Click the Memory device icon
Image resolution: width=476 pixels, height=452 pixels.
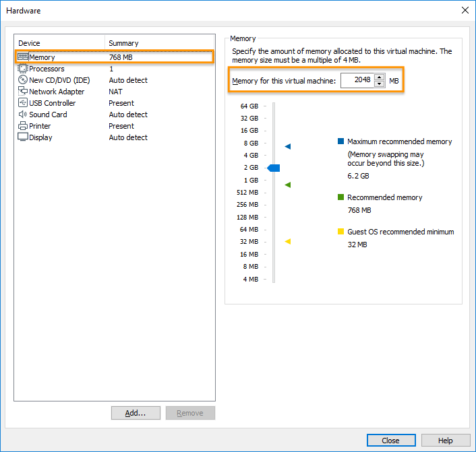click(x=23, y=57)
